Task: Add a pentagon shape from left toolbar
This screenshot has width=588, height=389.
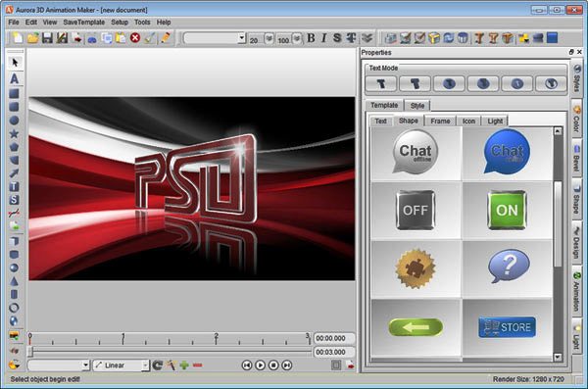Action: (14, 147)
